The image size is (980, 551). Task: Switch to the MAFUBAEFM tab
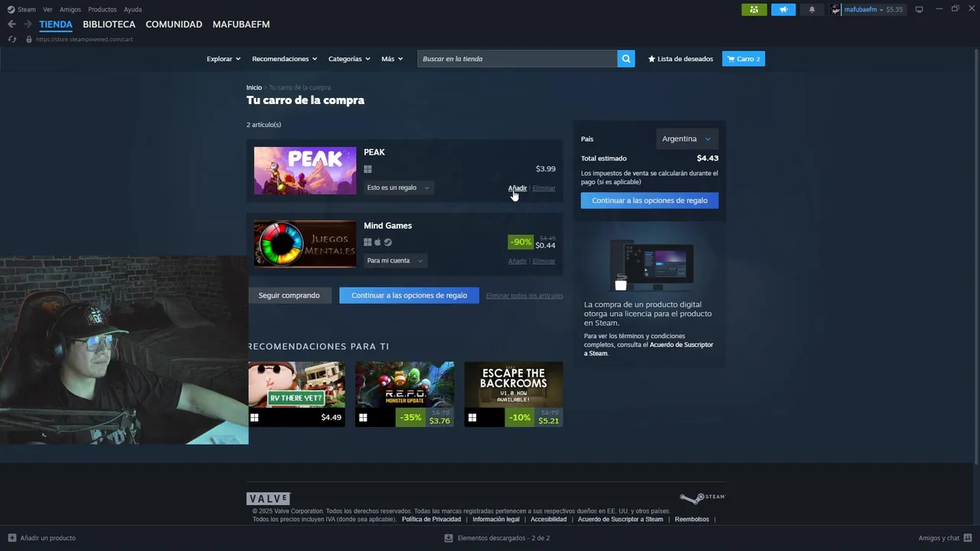click(241, 24)
